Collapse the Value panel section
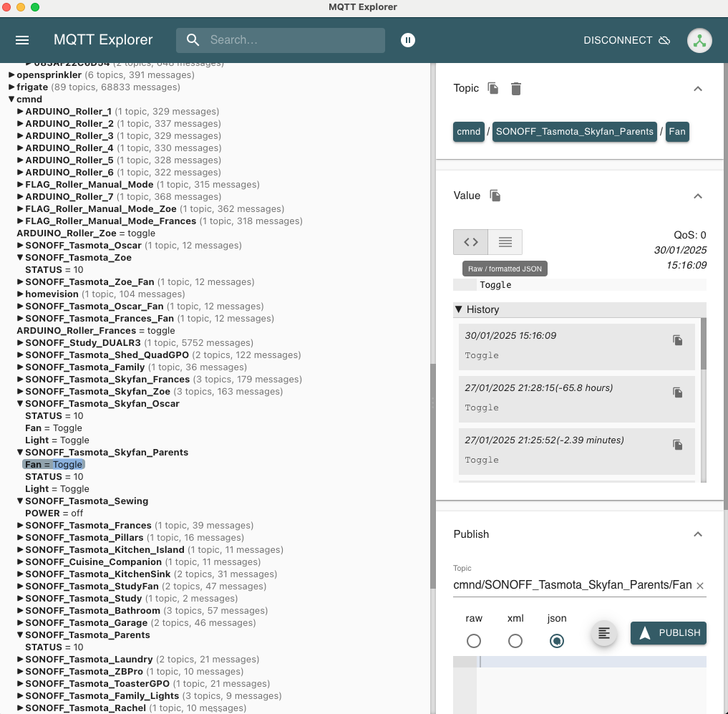 (698, 196)
